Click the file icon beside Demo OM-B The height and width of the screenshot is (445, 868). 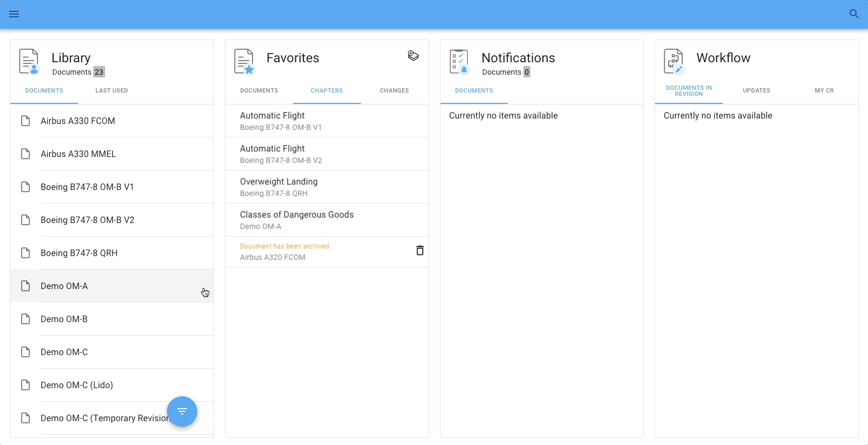pos(25,319)
